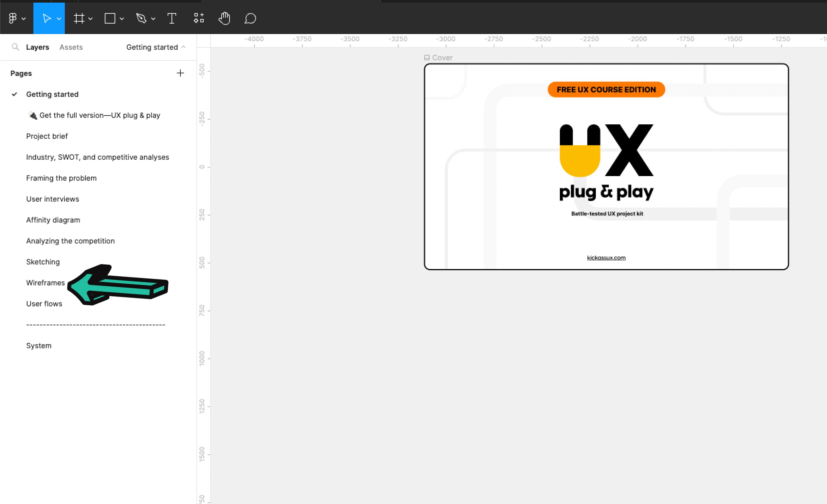
Task: Add a new page with plus icon
Action: tap(180, 73)
